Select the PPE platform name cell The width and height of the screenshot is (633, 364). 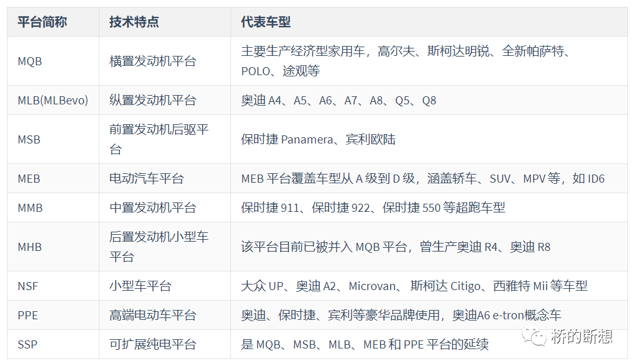pos(53,315)
